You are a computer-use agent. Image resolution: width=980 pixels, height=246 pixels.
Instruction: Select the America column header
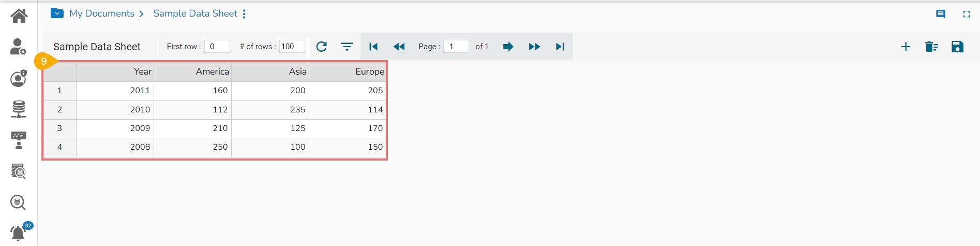click(x=192, y=72)
